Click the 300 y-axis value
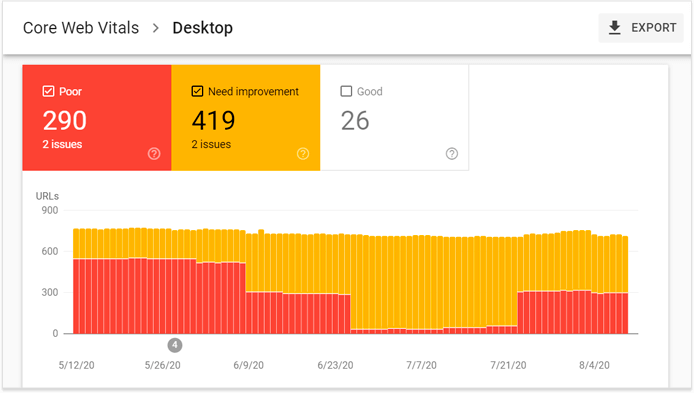 point(50,293)
